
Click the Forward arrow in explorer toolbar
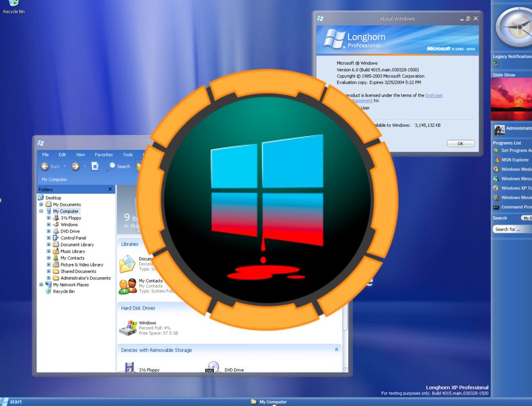pos(76,166)
